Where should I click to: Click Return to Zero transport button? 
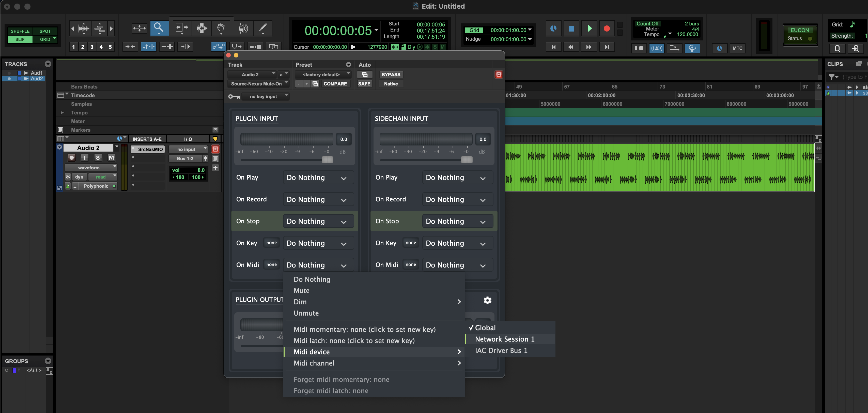tap(553, 47)
